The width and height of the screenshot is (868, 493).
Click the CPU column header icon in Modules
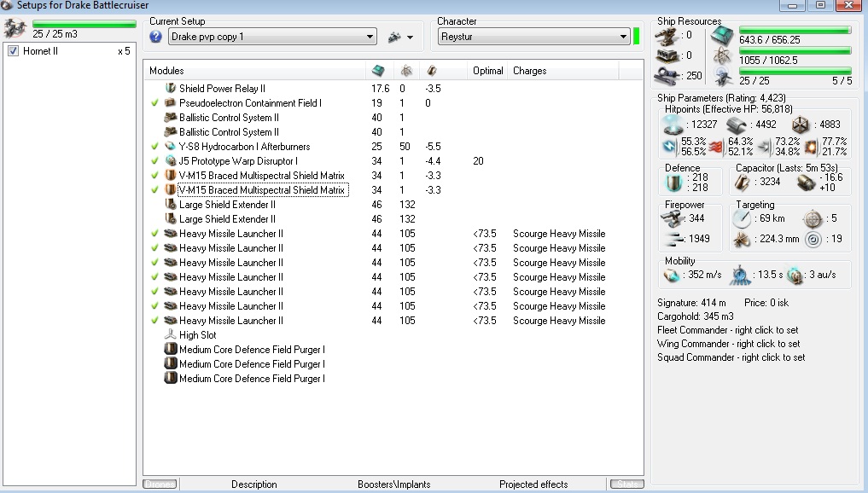(378, 70)
